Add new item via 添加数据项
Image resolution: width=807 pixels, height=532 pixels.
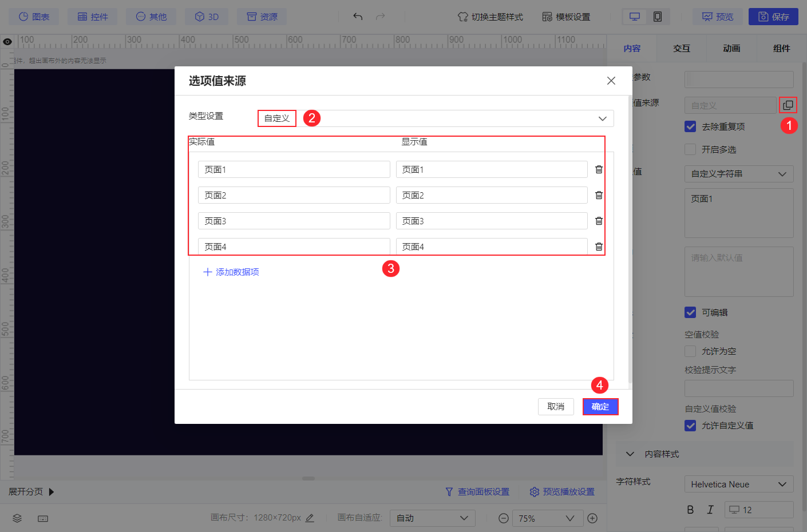pos(231,272)
